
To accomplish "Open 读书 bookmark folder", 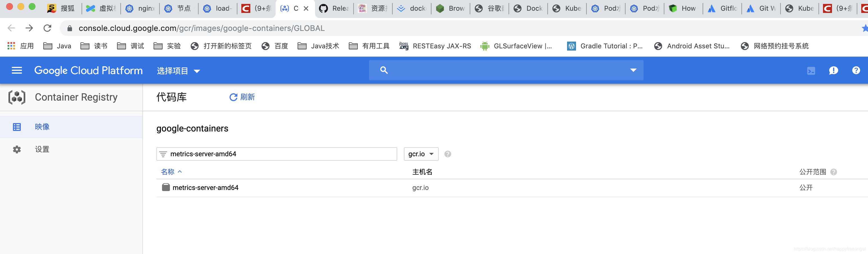I will [94, 46].
